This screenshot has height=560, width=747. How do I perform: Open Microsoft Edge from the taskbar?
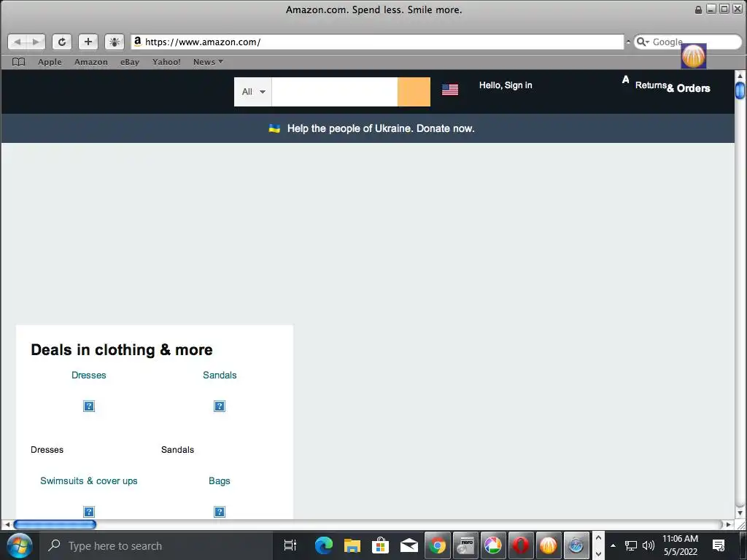click(324, 545)
